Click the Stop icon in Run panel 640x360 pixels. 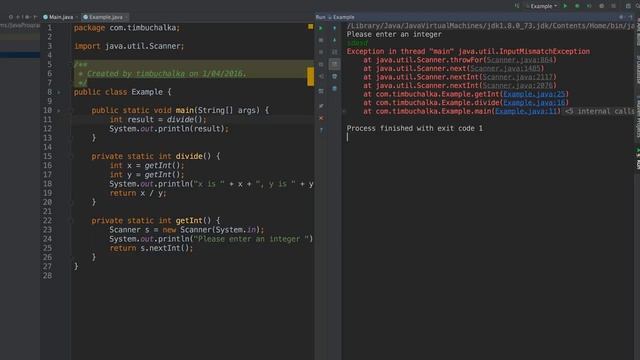[321, 40]
